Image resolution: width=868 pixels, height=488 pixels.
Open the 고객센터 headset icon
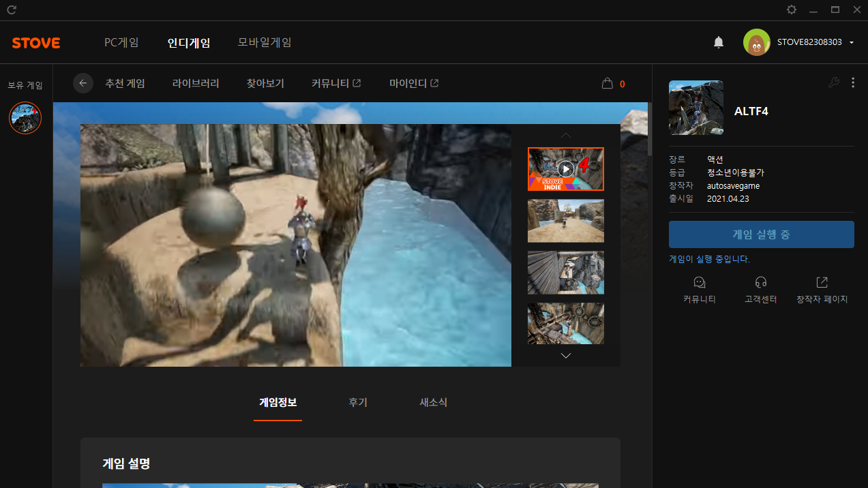point(761,283)
